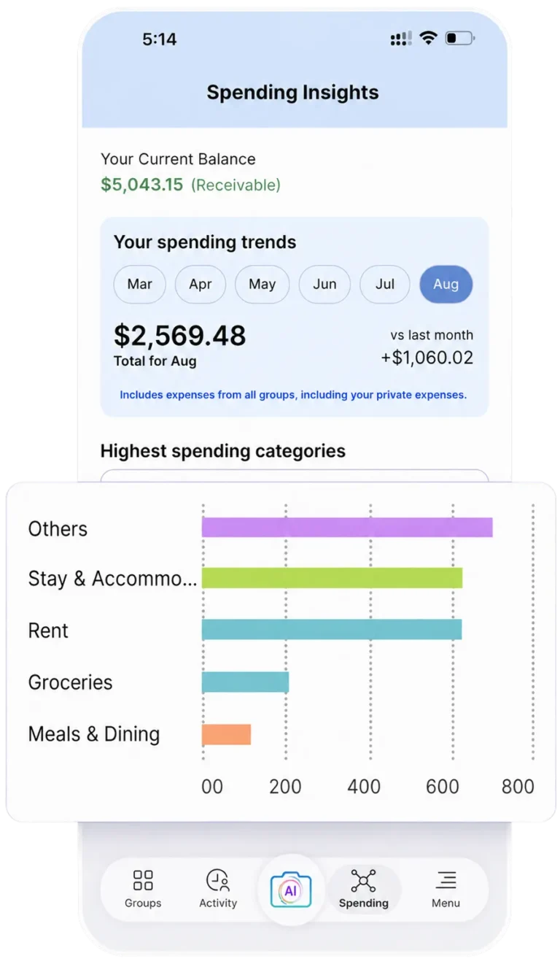560x967 pixels.
Task: Select the teal Rent bar
Action: pyautogui.click(x=332, y=629)
